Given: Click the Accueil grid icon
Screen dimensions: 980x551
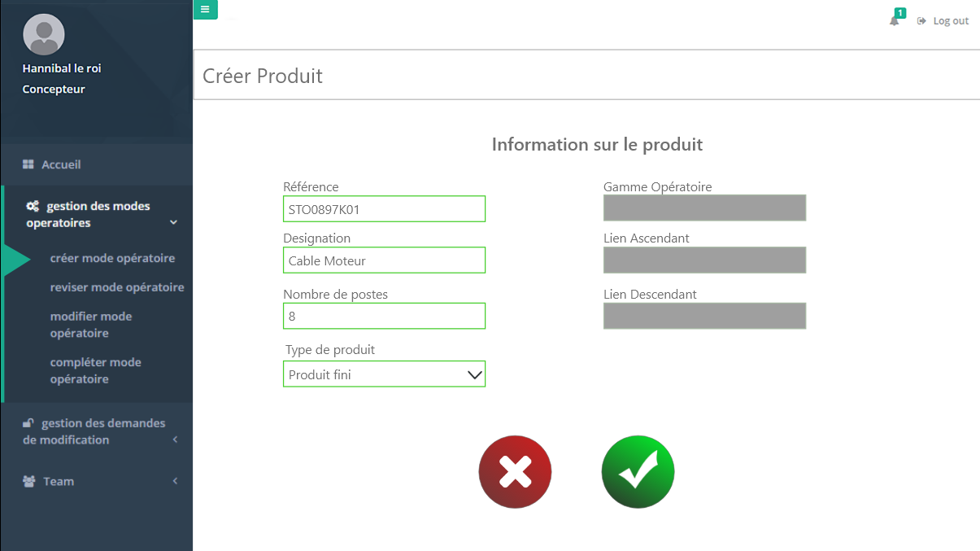Looking at the screenshot, I should 28,164.
